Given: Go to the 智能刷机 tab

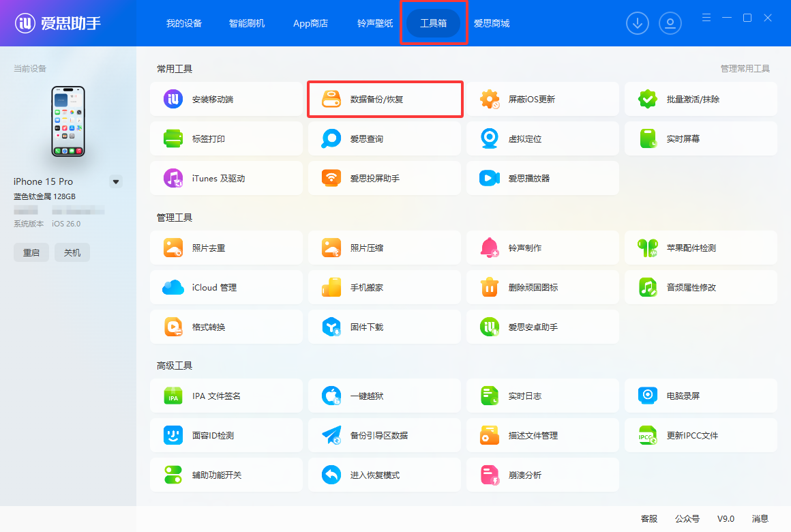Looking at the screenshot, I should 247,23.
